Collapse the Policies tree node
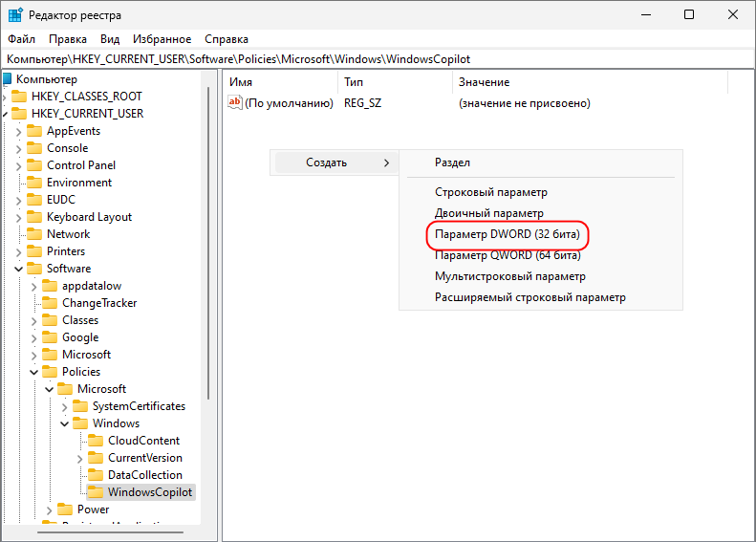Screen dimensions: 756x542 [34, 372]
